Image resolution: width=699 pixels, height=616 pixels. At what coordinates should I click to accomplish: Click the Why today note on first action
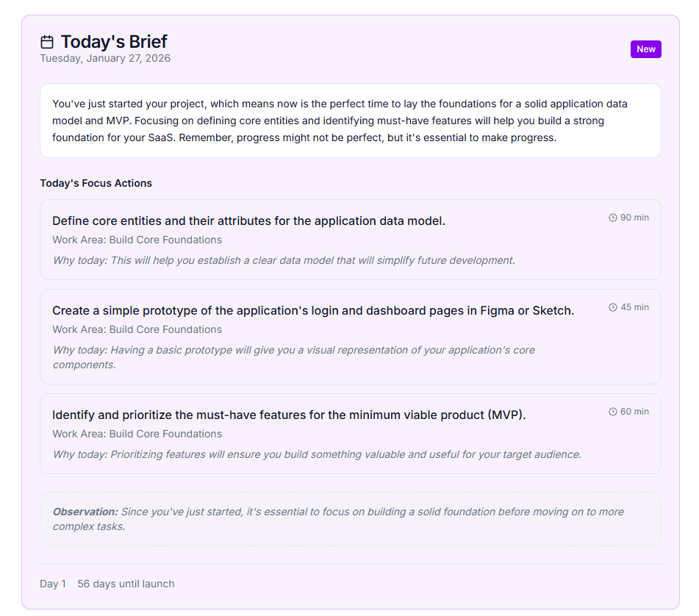[x=282, y=260]
